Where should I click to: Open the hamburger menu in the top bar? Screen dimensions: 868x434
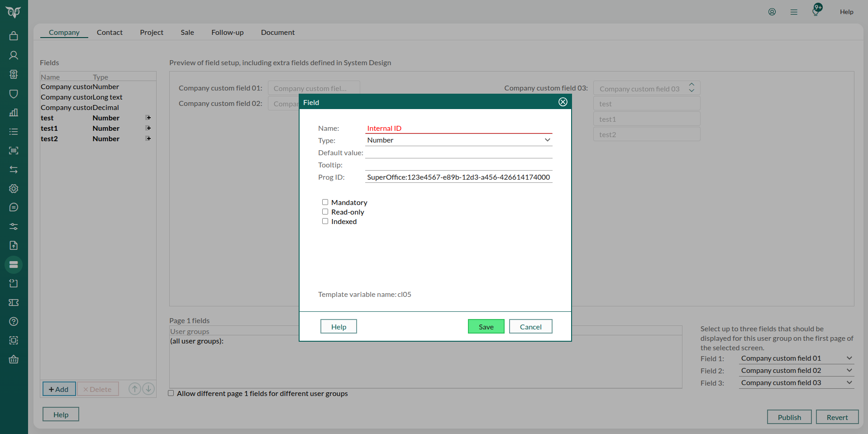[793, 12]
